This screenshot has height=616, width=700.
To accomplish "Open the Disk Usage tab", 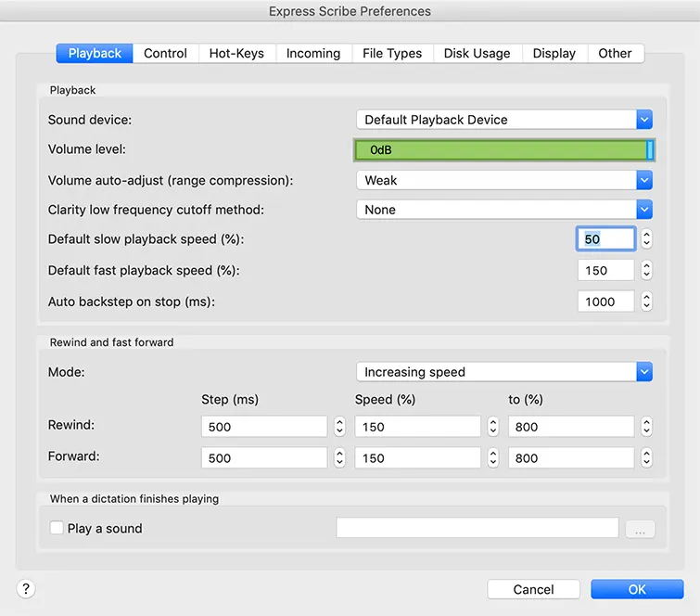I will click(477, 53).
